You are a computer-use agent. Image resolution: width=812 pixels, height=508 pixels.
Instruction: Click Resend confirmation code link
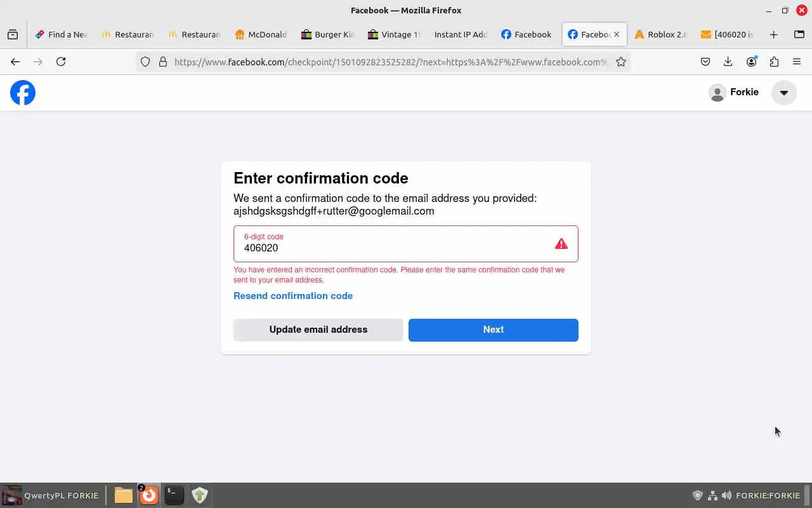tap(293, 296)
